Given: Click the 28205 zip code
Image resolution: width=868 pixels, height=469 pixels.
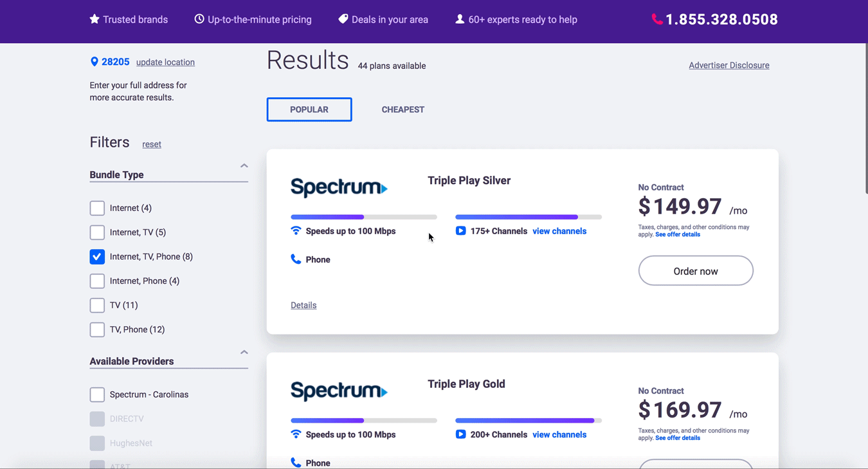Looking at the screenshot, I should point(116,62).
